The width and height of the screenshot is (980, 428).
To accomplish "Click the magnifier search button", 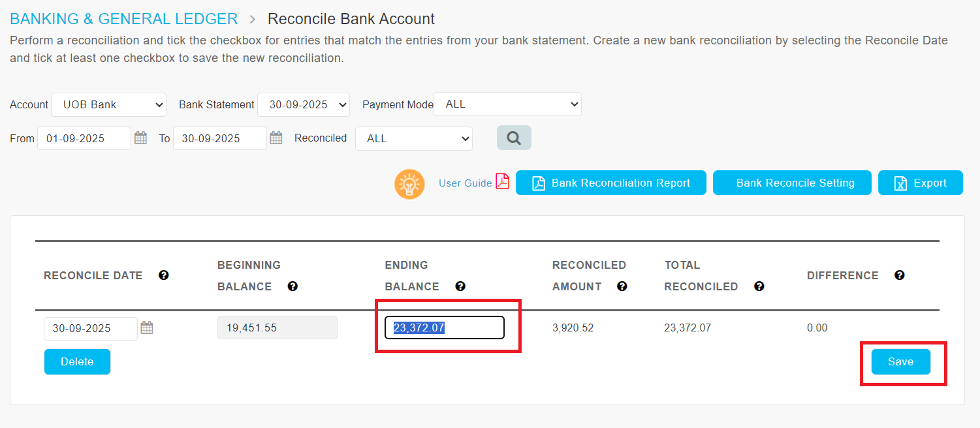I will tap(514, 138).
